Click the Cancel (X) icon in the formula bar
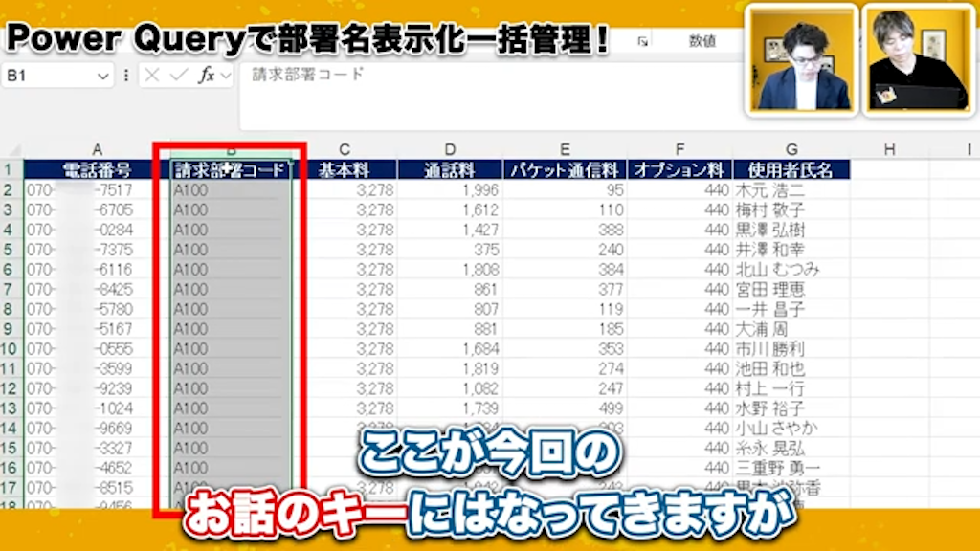Screen dimensions: 980x551 pos(151,76)
